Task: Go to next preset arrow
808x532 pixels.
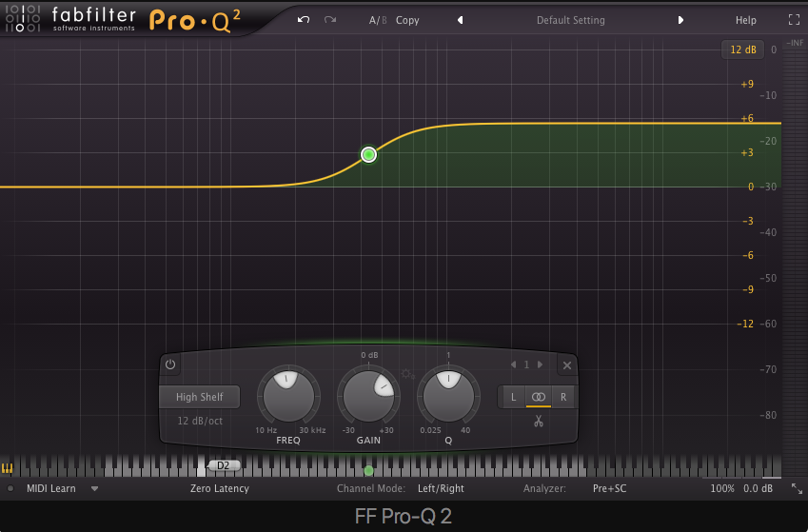Action: coord(680,20)
